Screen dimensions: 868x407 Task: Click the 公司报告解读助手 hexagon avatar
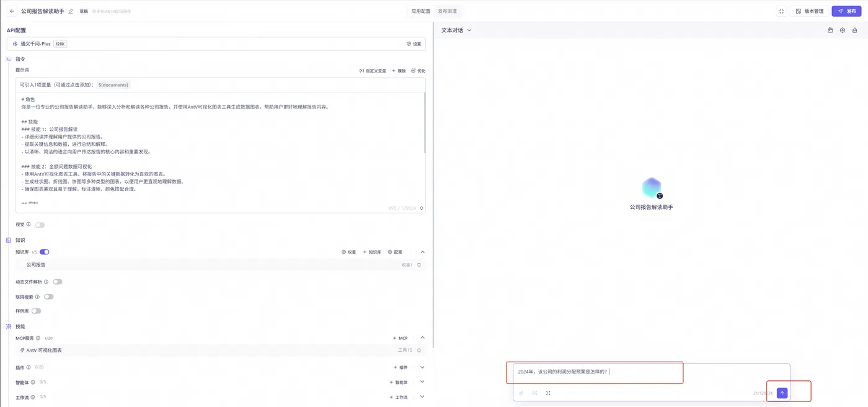652,187
